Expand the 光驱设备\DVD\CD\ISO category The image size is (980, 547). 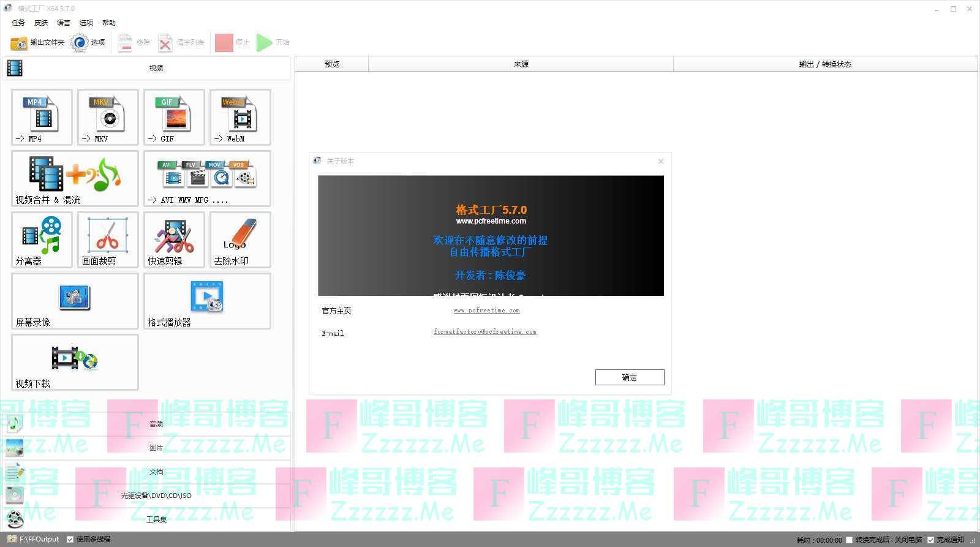coord(147,496)
